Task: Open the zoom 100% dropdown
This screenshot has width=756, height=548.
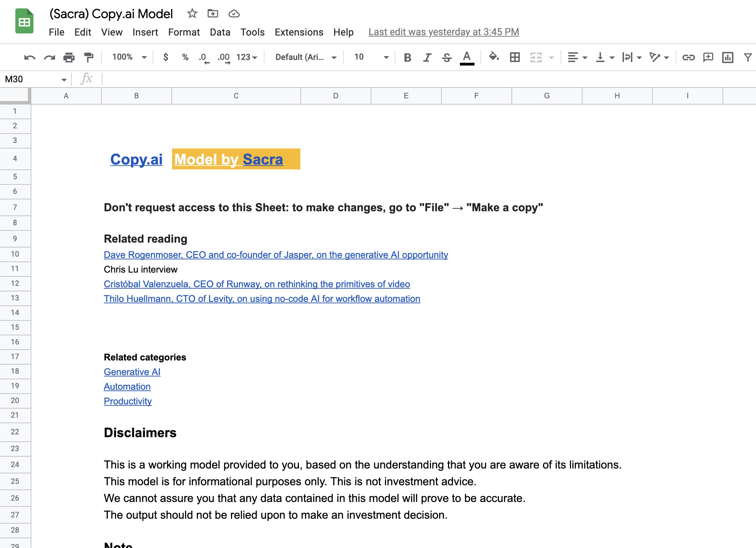Action: pyautogui.click(x=129, y=57)
